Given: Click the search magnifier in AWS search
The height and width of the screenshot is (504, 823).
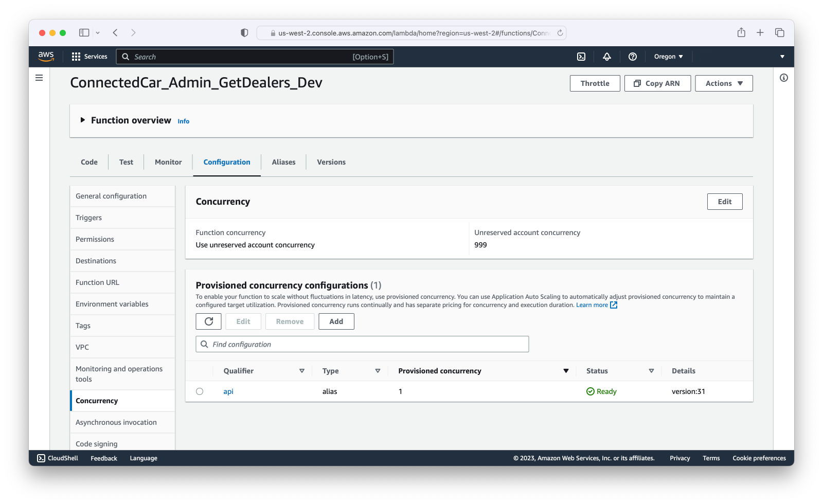Looking at the screenshot, I should click(126, 57).
